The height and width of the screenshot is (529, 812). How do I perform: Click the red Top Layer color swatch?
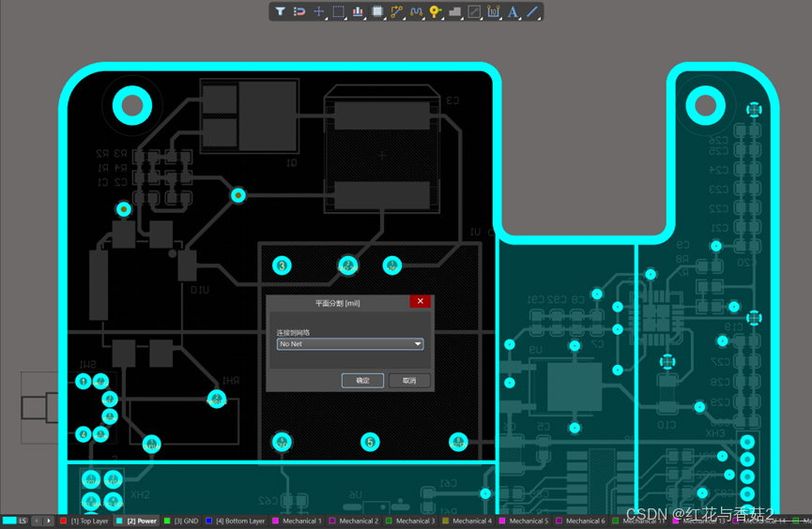(63, 521)
